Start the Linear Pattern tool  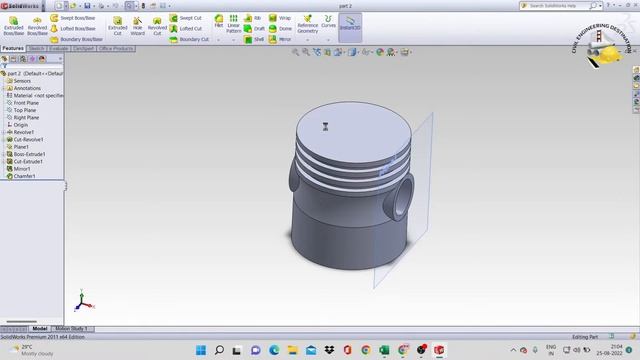233,24
